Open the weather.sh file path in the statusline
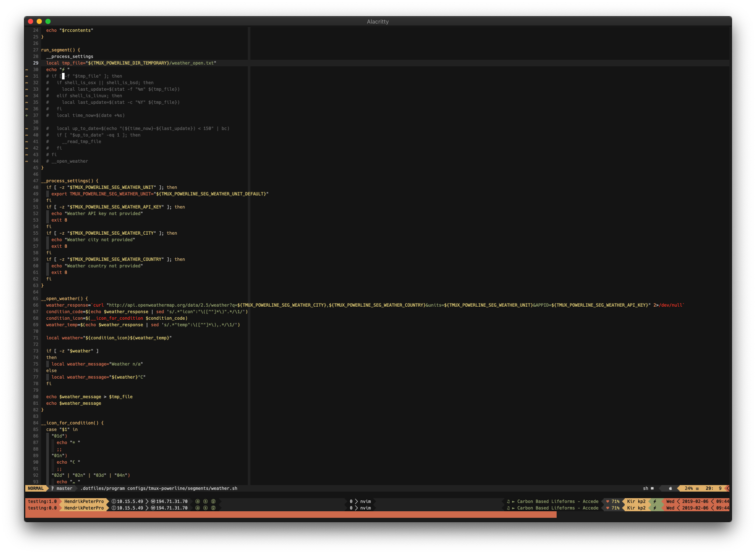Viewport: 756px width, 554px height. click(158, 488)
